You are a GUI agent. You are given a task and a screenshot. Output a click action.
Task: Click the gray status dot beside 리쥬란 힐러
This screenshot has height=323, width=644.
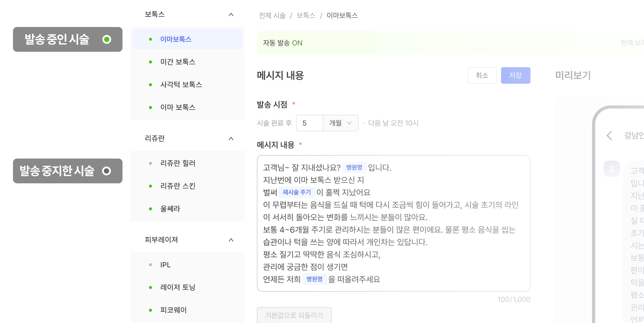(x=150, y=163)
